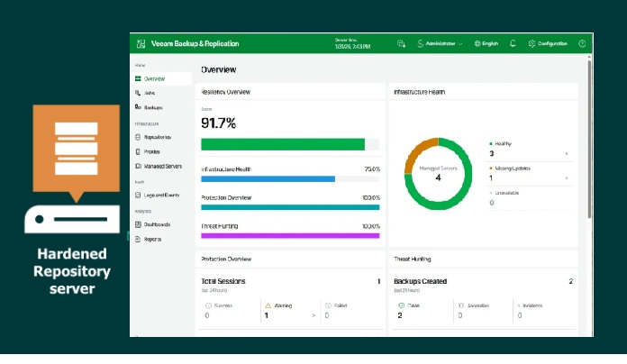Click the Reports sidebar icon

(137, 239)
